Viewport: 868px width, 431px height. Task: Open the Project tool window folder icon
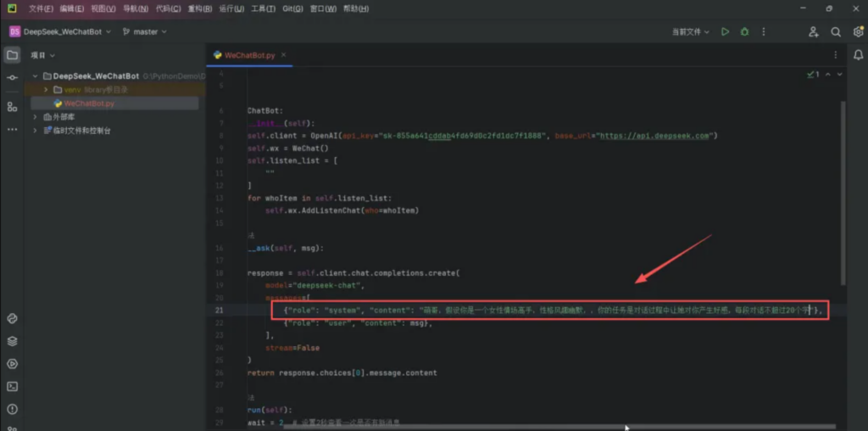click(x=12, y=55)
